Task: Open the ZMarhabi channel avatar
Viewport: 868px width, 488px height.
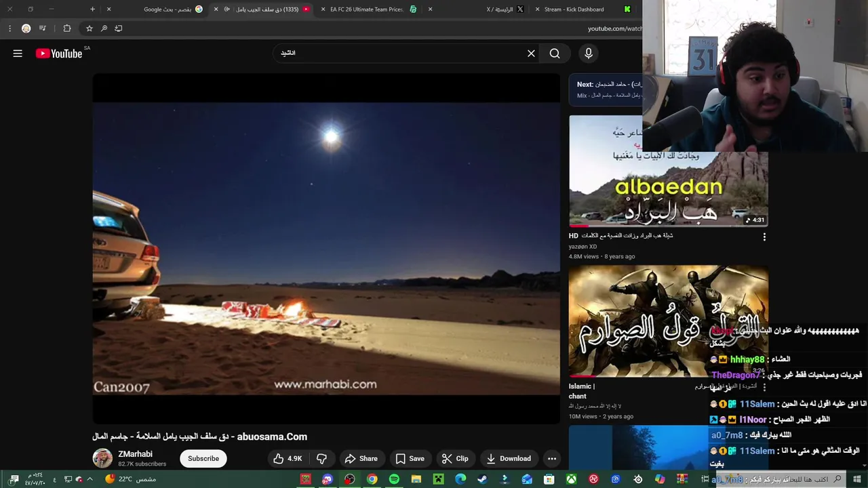Action: tap(102, 459)
